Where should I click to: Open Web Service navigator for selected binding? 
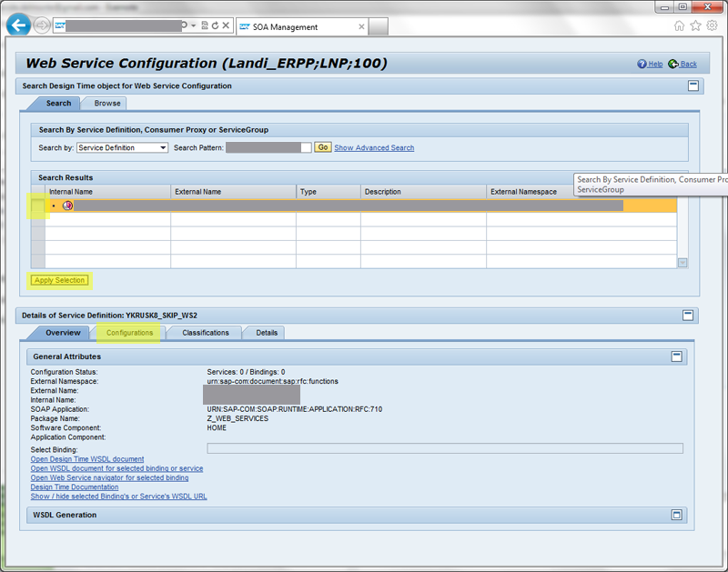point(109,477)
